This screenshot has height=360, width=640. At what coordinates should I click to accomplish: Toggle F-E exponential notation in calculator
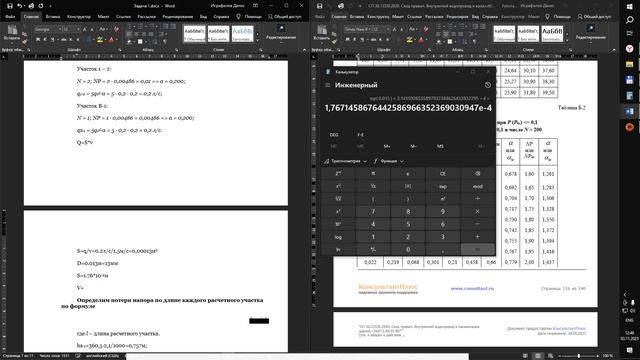coord(360,135)
